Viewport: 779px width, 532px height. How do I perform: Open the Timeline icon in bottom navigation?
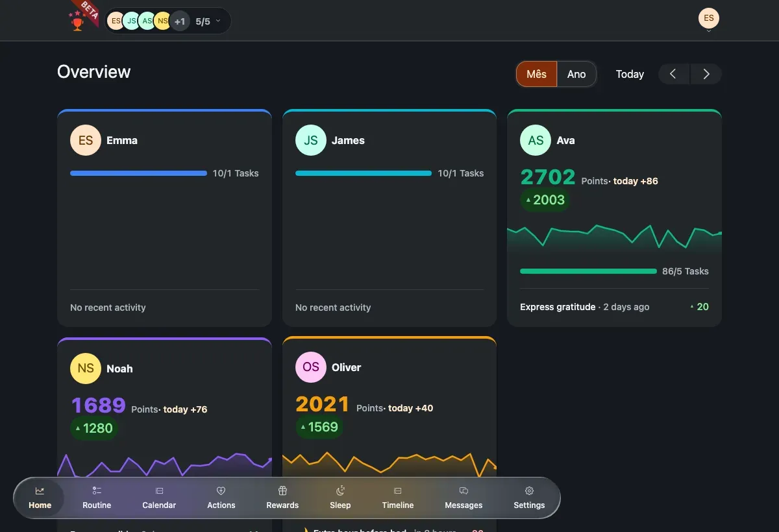point(398,491)
